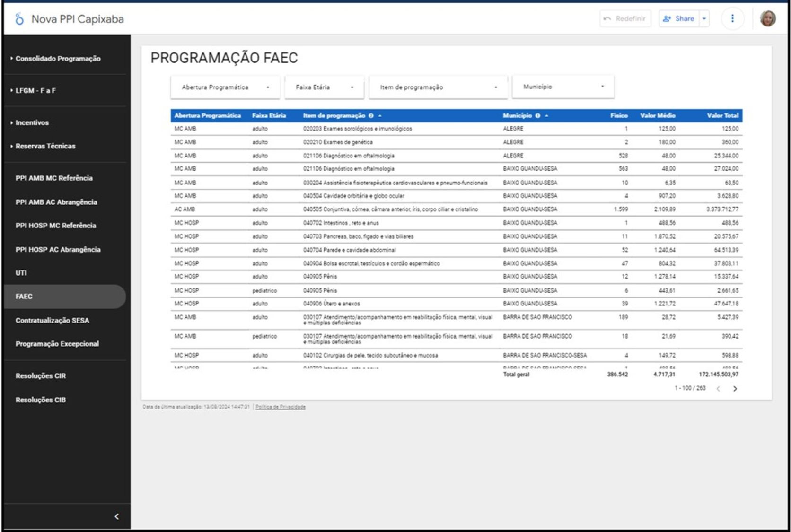This screenshot has width=791, height=532.
Task: Open the Abertura Programática filter dropdown
Action: (225, 87)
